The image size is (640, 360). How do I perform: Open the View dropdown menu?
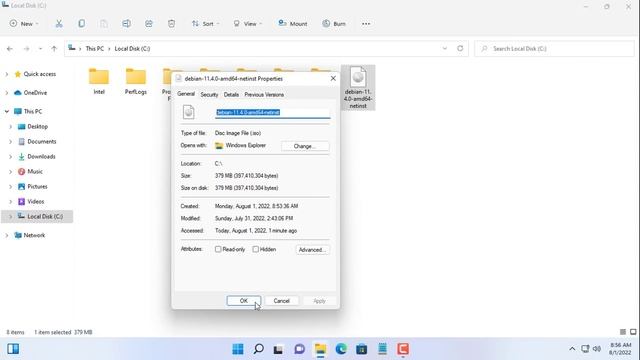(247, 24)
